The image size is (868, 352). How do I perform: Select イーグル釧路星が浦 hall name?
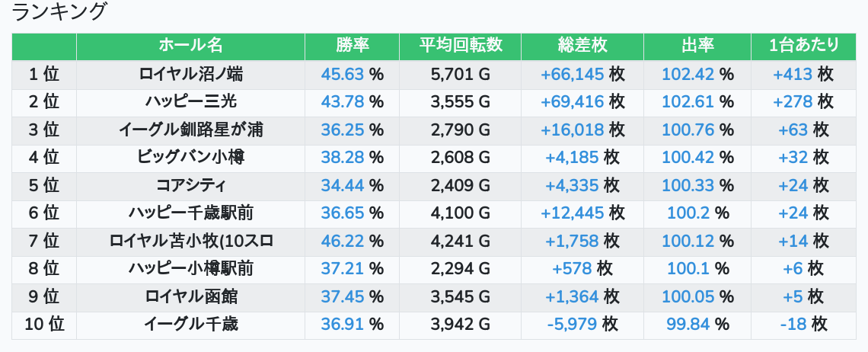tap(190, 130)
